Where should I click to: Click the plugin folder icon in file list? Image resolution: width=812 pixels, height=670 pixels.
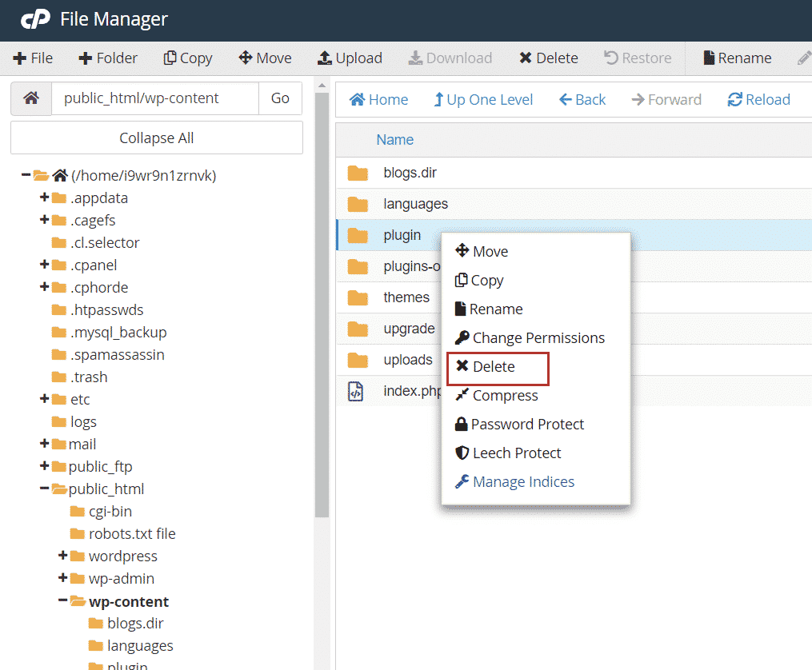(358, 235)
